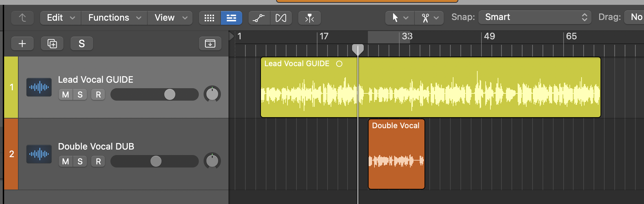Click the Duplicate Track icon
This screenshot has width=644, height=204.
(52, 44)
